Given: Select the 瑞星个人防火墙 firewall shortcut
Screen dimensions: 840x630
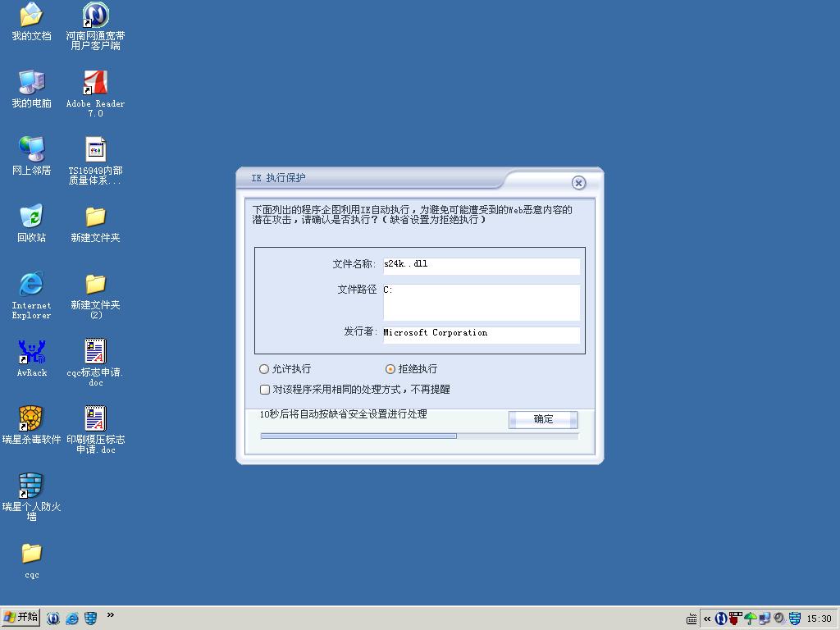Looking at the screenshot, I should pyautogui.click(x=31, y=497).
